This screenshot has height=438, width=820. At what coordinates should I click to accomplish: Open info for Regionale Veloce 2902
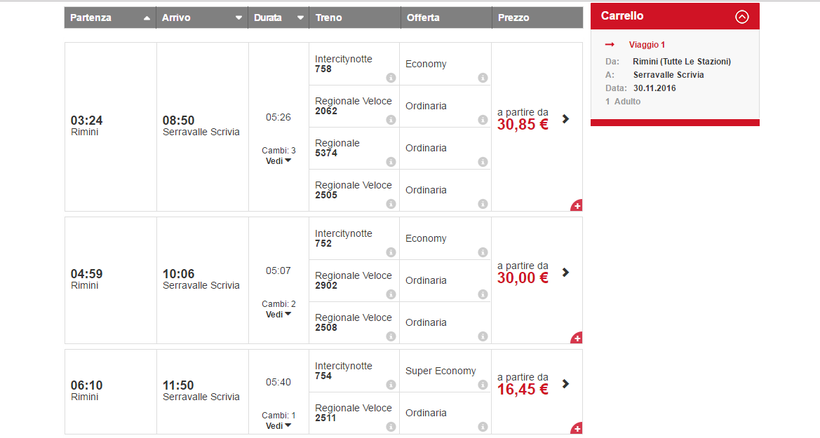coord(390,294)
